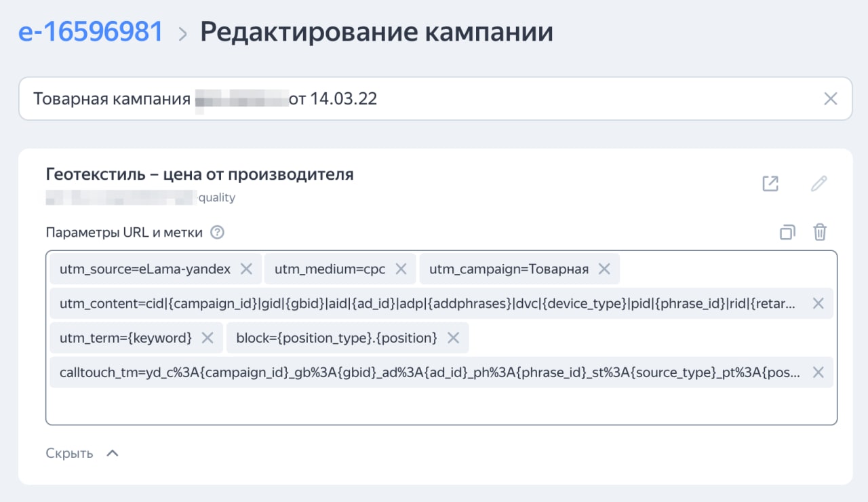Remove the calltouch_tm tag
Image resolution: width=868 pixels, height=502 pixels.
point(818,372)
